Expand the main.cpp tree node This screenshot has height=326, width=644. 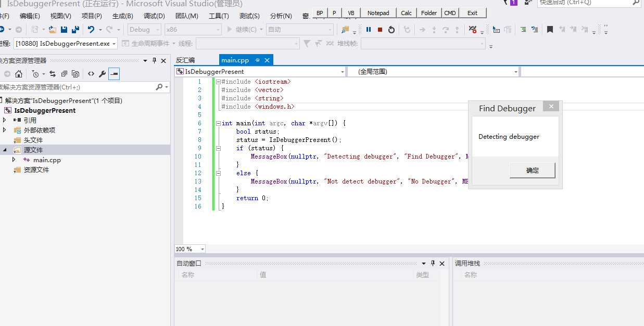click(x=14, y=160)
